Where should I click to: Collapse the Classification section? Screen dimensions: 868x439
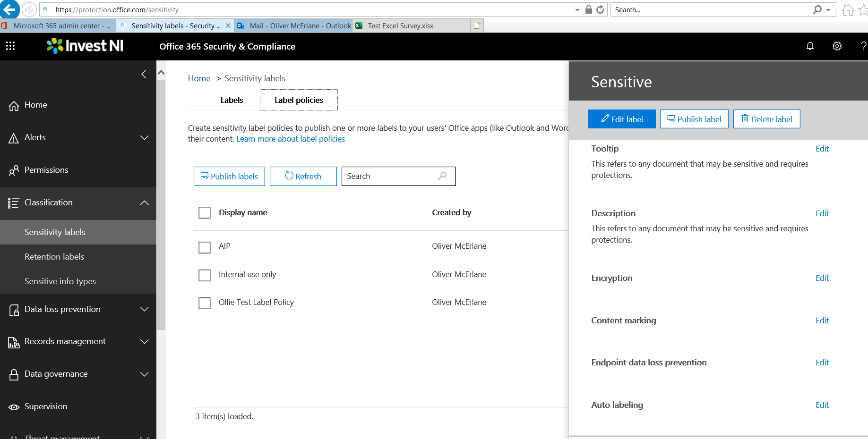[145, 203]
